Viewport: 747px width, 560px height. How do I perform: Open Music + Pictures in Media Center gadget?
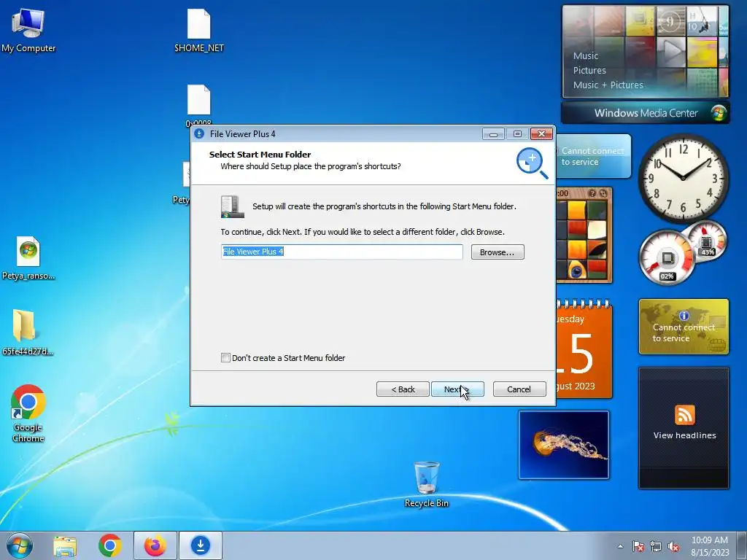coord(608,85)
